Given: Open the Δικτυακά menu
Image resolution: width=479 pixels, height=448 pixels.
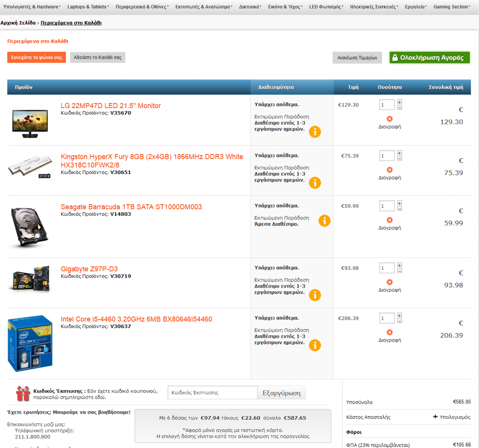Looking at the screenshot, I should 250,7.
